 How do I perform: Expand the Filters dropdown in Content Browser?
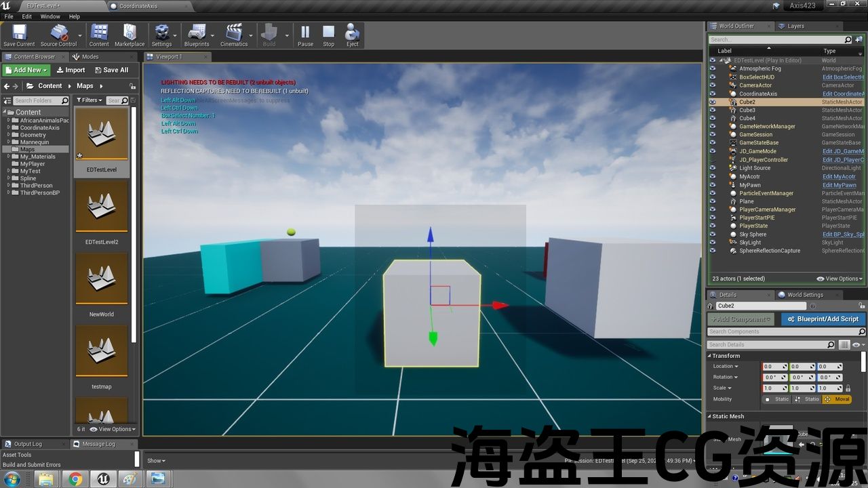point(90,100)
